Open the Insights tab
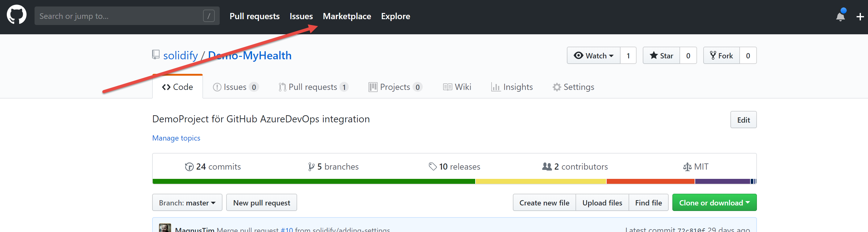868x232 pixels. tap(512, 87)
